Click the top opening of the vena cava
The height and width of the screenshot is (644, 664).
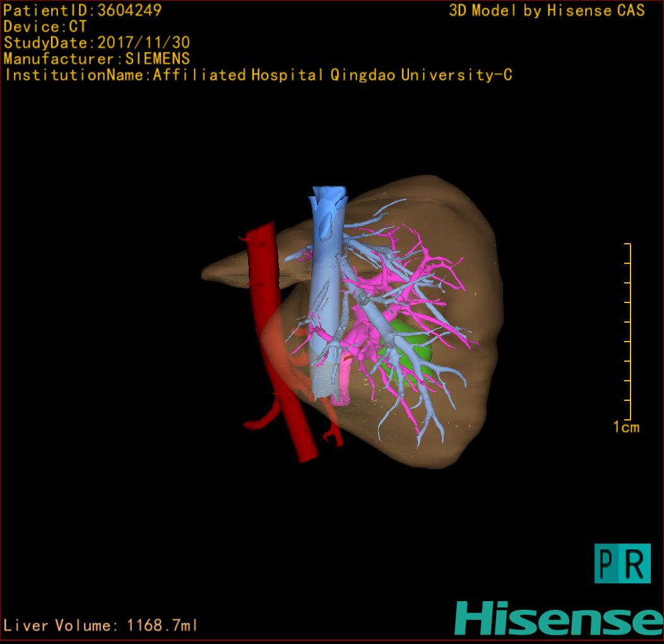329,191
